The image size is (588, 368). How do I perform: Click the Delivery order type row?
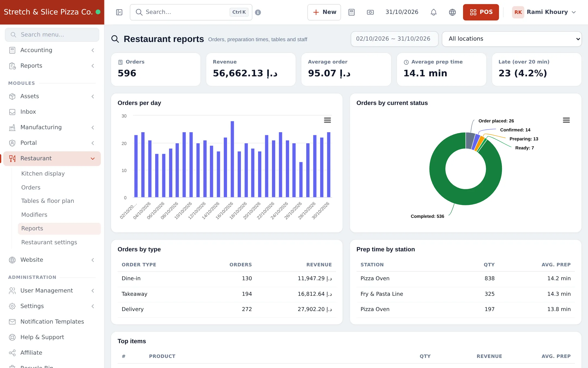point(227,309)
